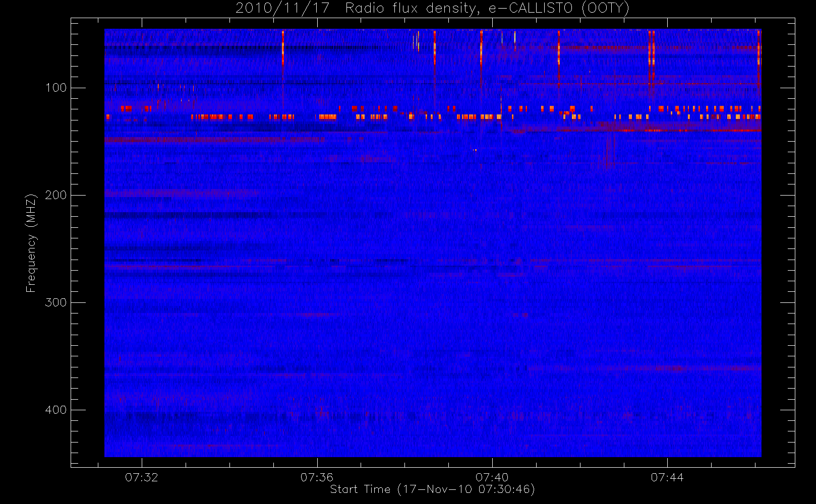Click the 'Frequency (MHZ)' y-axis label
The width and height of the screenshot is (816, 504).
[31, 243]
